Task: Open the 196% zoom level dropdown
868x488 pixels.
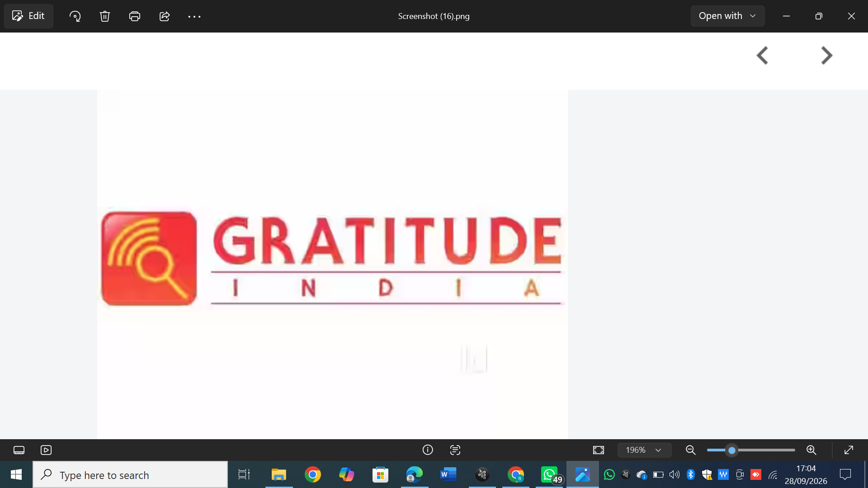Action: pyautogui.click(x=644, y=450)
